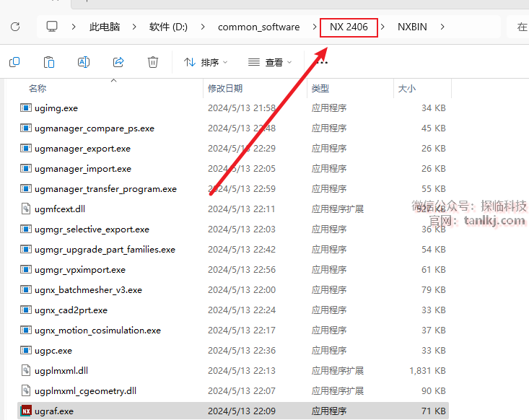Open the 排序 (Sort) dropdown
The image size is (529, 420).
(205, 63)
